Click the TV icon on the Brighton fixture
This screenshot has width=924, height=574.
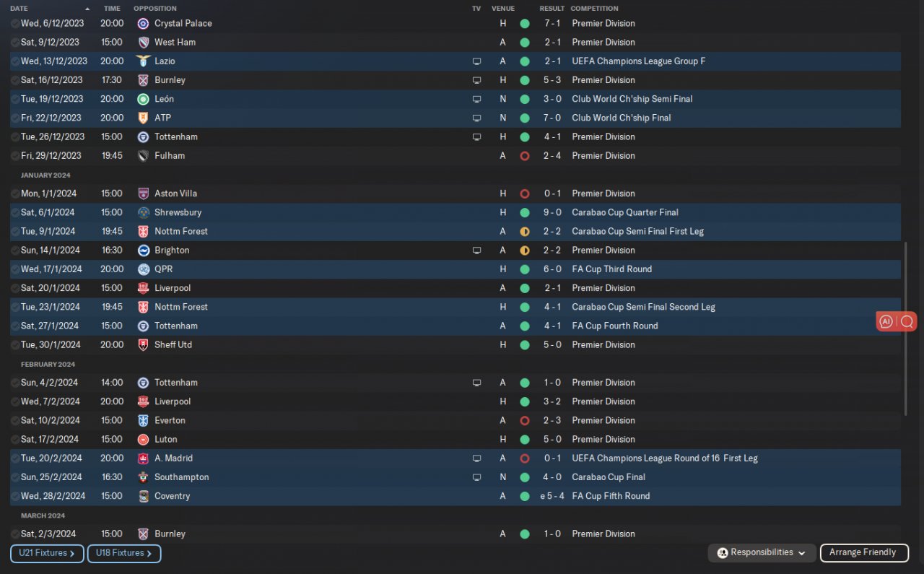(x=476, y=251)
